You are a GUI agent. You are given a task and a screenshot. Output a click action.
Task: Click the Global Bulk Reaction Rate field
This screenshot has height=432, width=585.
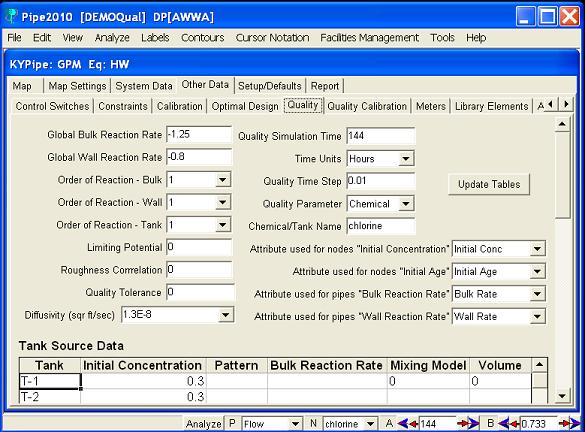198,134
